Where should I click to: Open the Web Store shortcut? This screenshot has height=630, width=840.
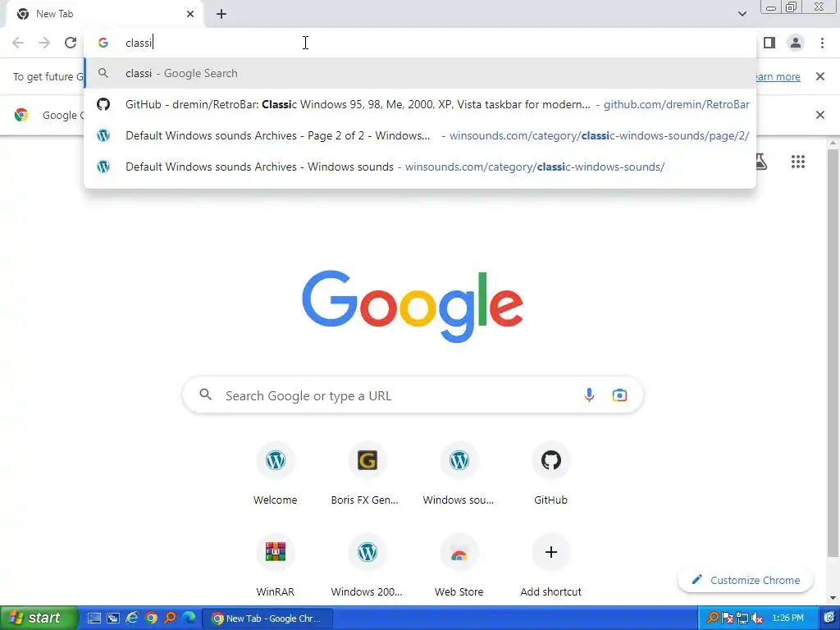point(459,566)
